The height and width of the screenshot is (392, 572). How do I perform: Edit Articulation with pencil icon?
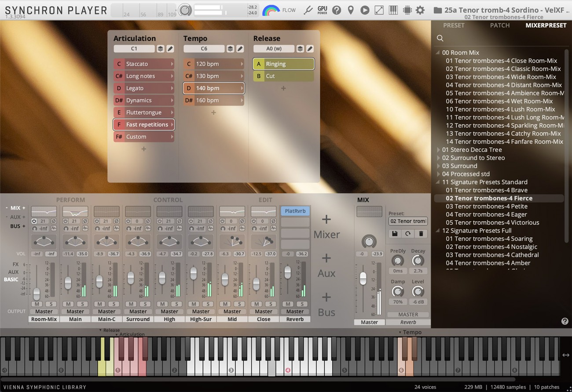coord(170,49)
